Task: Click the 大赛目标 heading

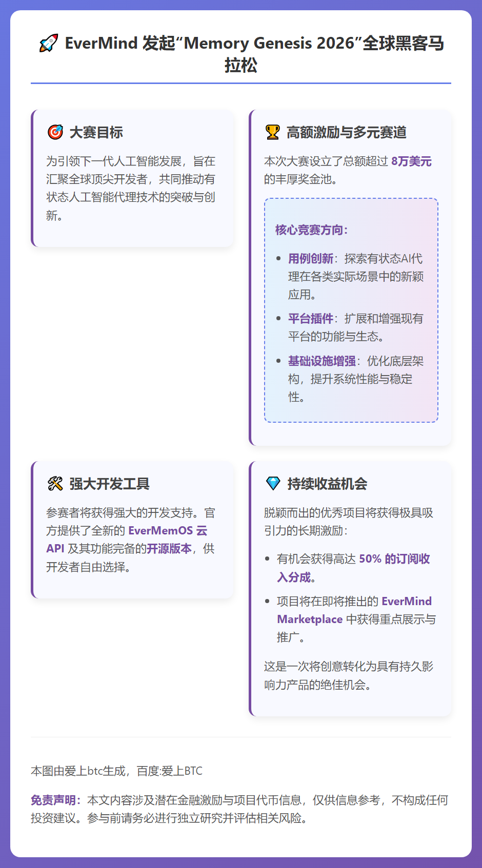Action: tap(96, 132)
